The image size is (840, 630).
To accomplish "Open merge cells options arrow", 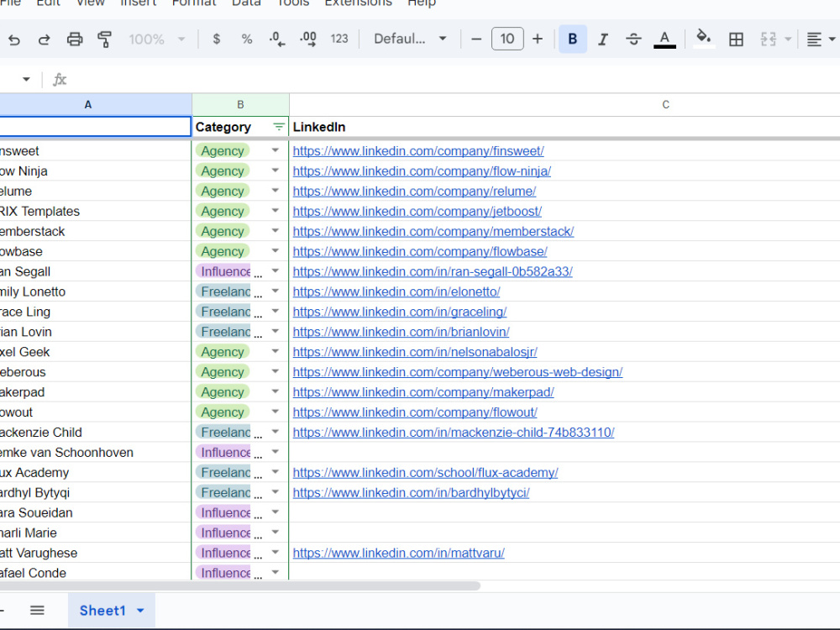I will [788, 39].
